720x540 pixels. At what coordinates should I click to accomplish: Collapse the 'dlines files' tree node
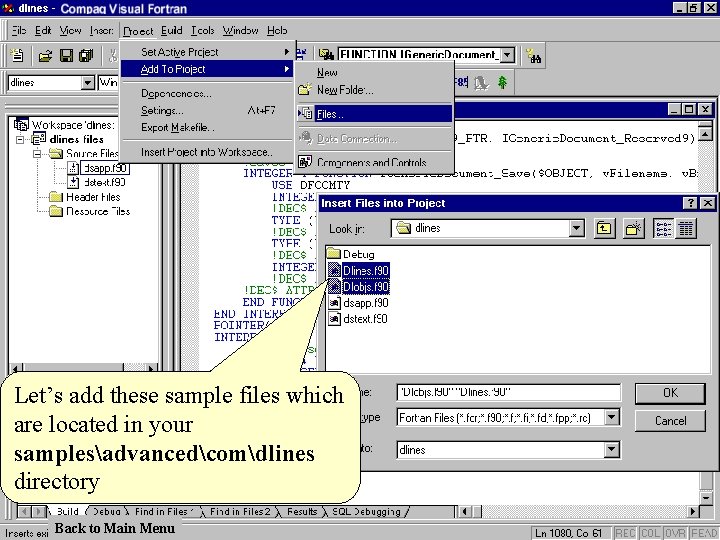[x=20, y=139]
